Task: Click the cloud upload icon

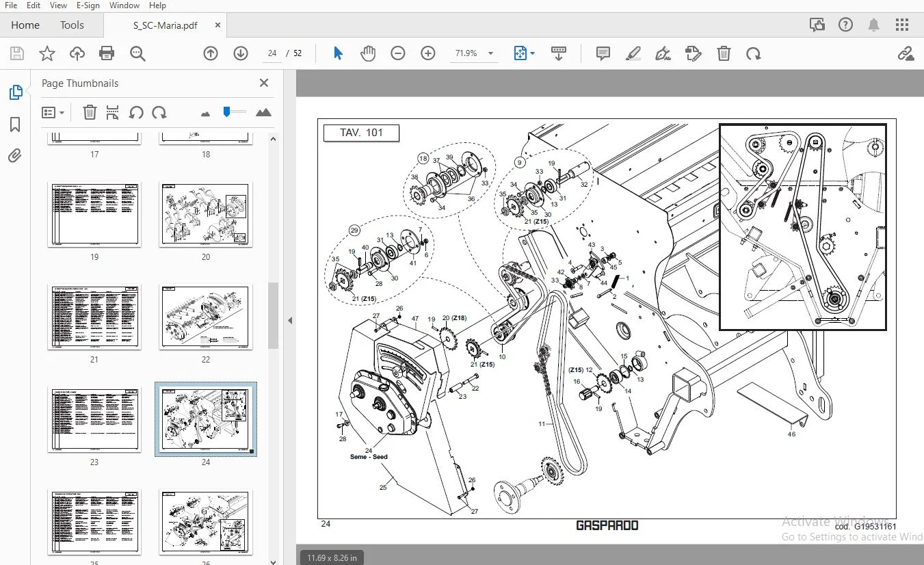Action: (x=77, y=53)
